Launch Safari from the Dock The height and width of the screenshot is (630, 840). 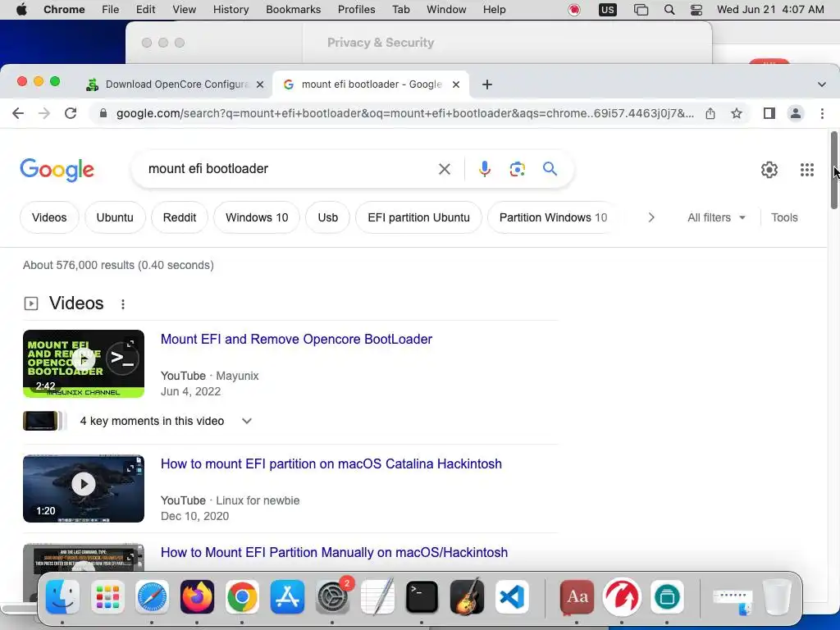click(152, 597)
